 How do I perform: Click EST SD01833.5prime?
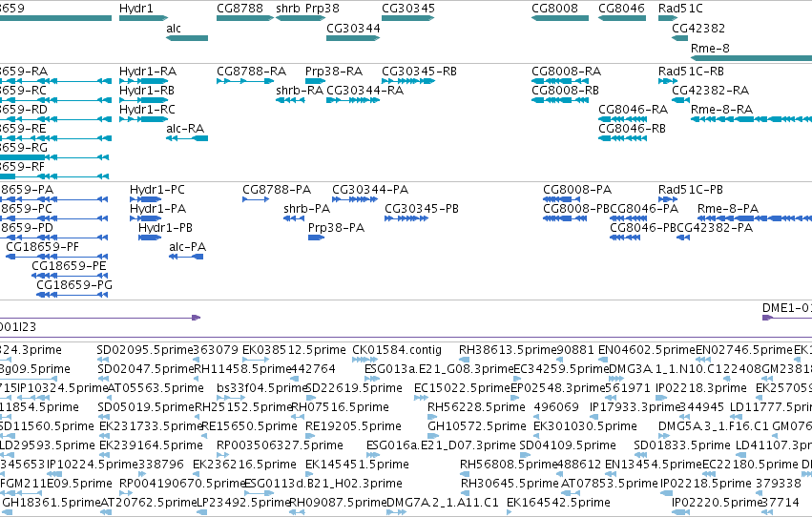pyautogui.click(x=682, y=446)
